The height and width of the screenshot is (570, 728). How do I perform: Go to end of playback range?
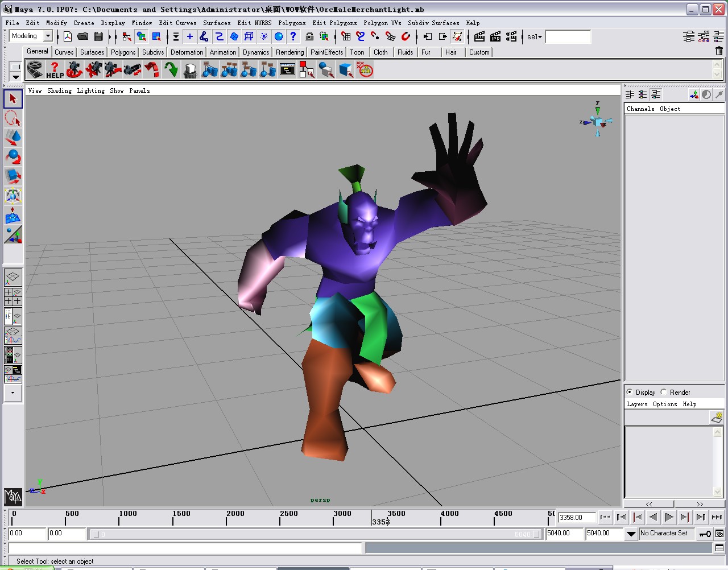[717, 517]
